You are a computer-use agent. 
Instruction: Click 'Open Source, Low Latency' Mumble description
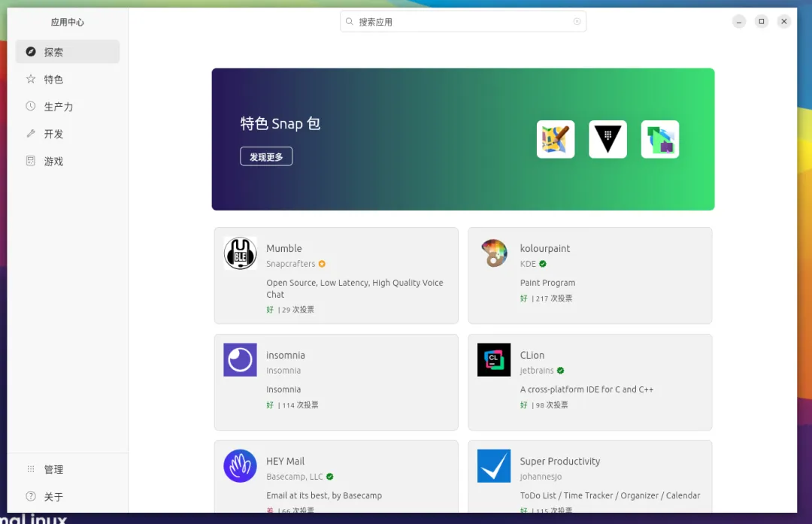point(355,289)
